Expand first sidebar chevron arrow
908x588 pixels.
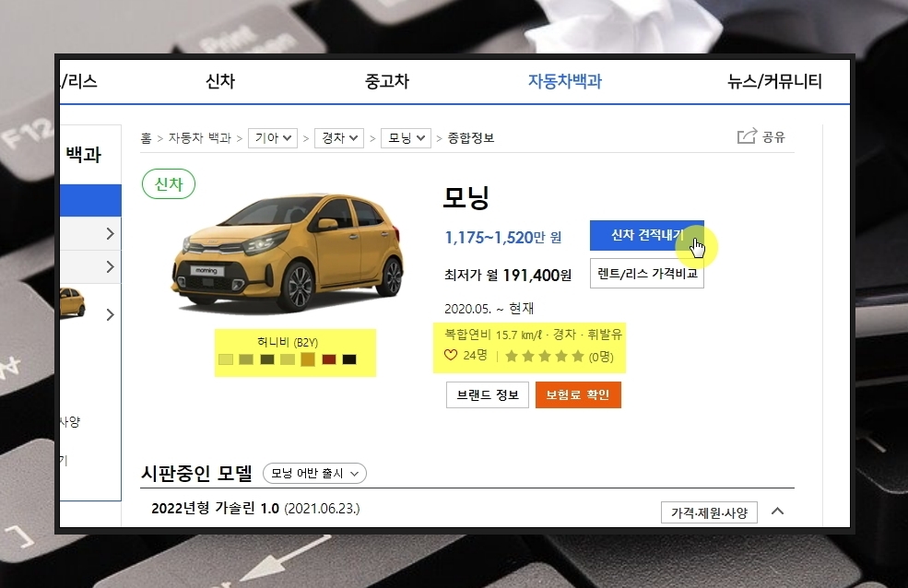pyautogui.click(x=110, y=234)
